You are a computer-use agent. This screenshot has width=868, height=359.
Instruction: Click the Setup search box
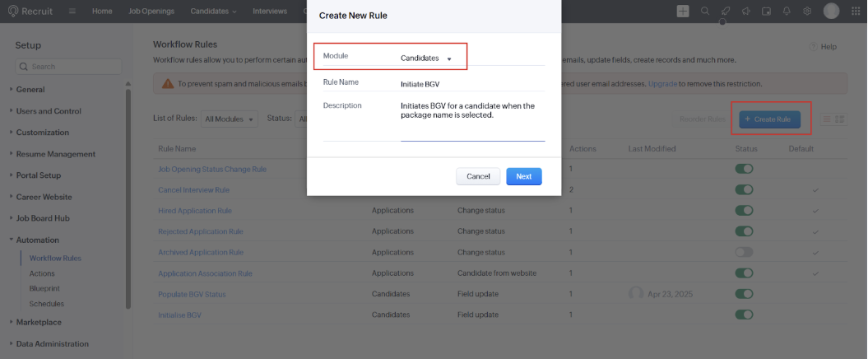(x=69, y=67)
